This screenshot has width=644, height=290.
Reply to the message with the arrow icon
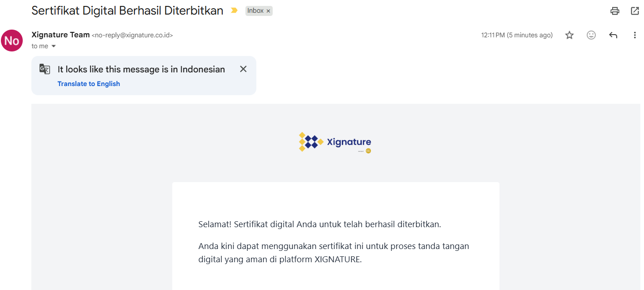tap(613, 35)
